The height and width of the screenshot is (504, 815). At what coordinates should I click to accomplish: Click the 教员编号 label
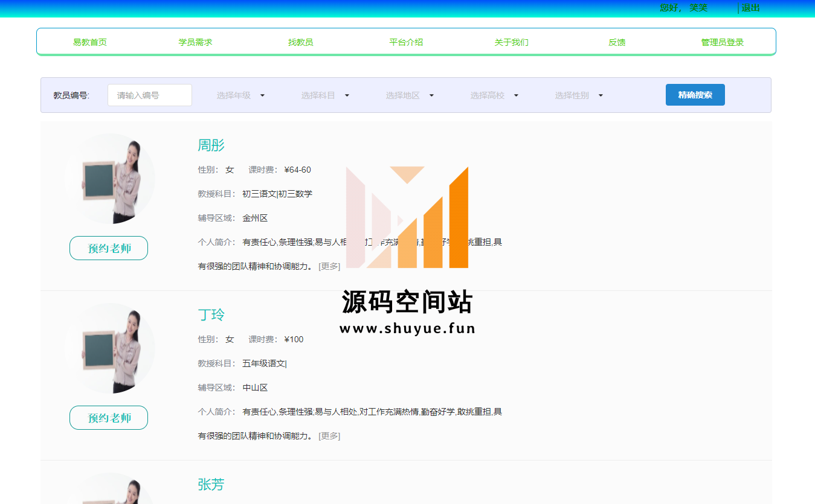tap(71, 95)
